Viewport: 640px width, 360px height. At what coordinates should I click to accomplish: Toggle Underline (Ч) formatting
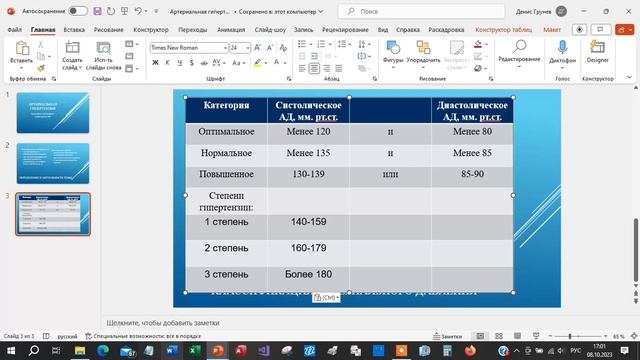(x=180, y=63)
